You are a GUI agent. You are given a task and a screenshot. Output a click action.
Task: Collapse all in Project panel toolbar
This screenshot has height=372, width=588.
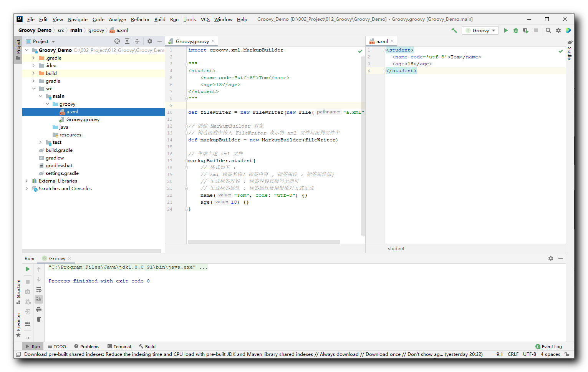[137, 41]
